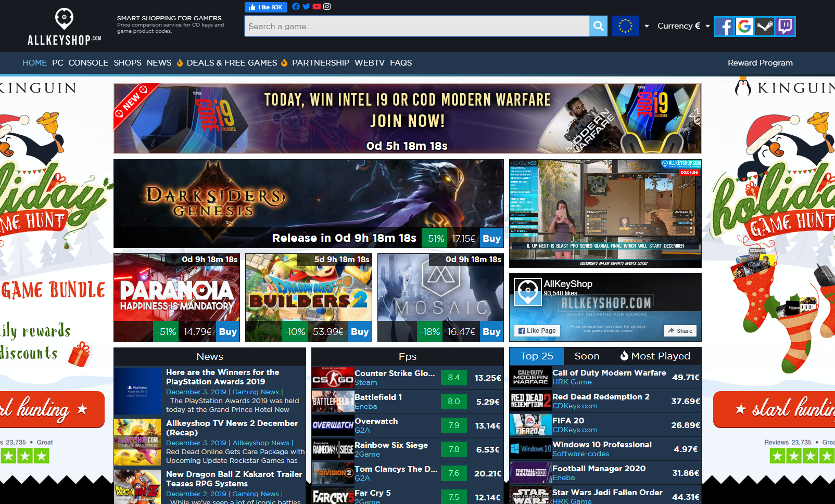835x504 pixels.
Task: Click Buy on Darksiders Genesis banner
Action: [491, 238]
